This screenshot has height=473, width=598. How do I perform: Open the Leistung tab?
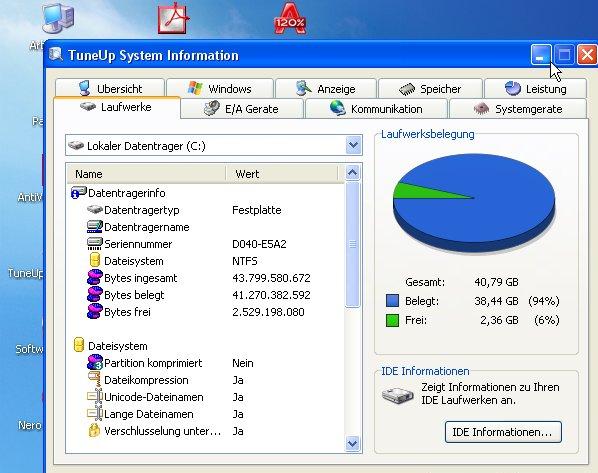(535, 88)
